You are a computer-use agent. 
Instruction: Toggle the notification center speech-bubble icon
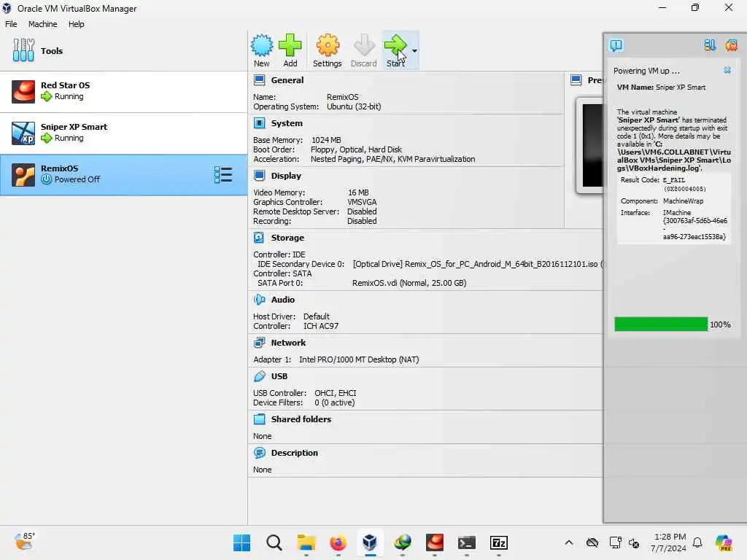[616, 45]
